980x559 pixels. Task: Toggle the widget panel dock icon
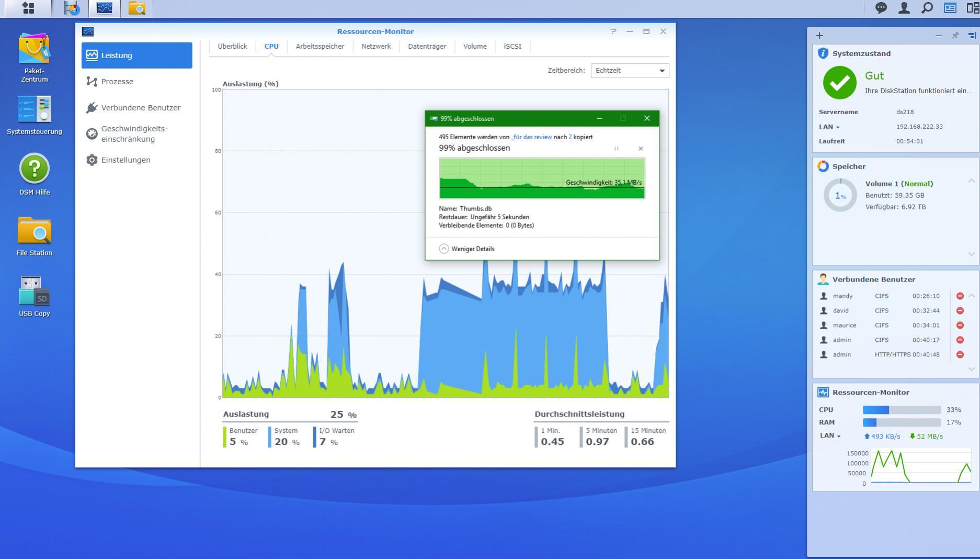click(972, 36)
